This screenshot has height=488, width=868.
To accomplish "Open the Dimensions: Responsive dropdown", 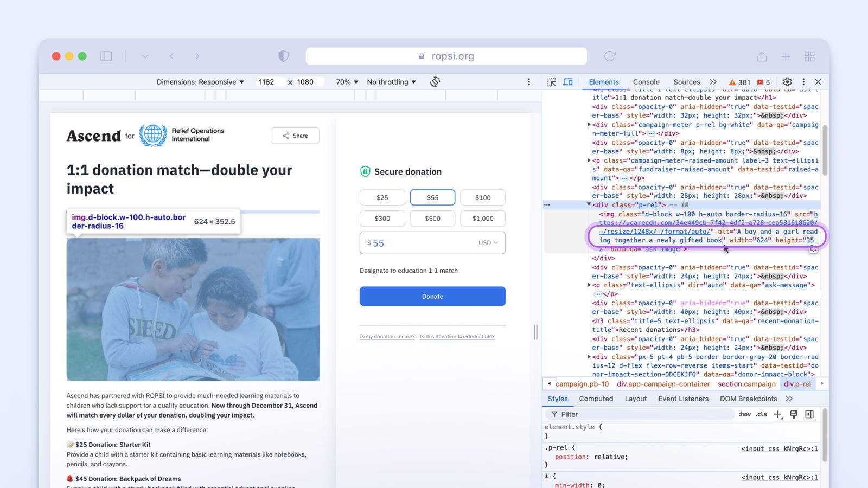I will coord(200,82).
